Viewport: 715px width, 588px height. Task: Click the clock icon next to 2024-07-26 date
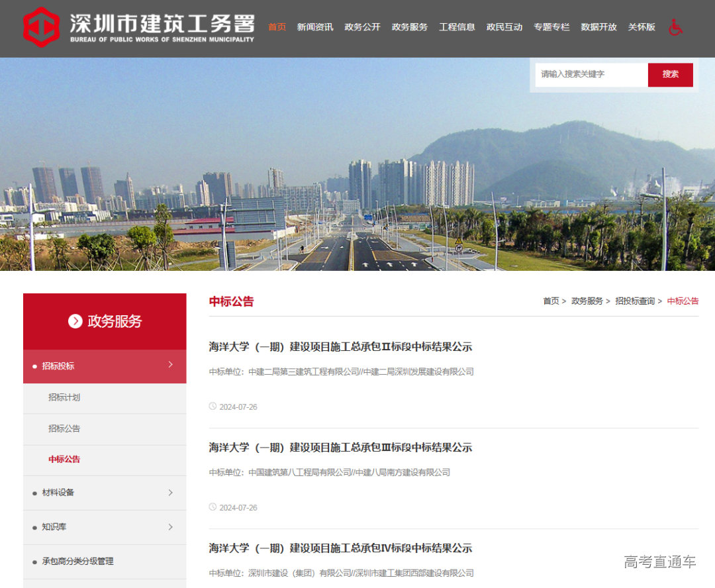(213, 406)
